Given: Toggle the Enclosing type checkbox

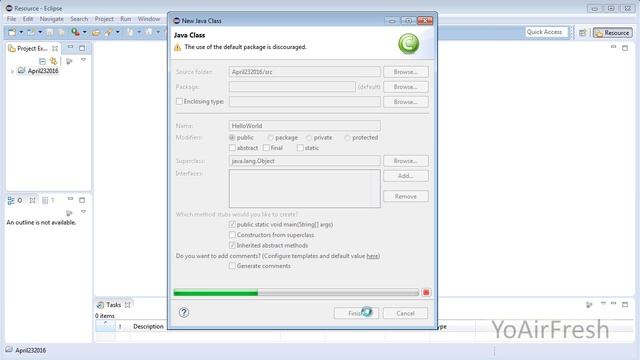Looking at the screenshot, I should pyautogui.click(x=179, y=101).
